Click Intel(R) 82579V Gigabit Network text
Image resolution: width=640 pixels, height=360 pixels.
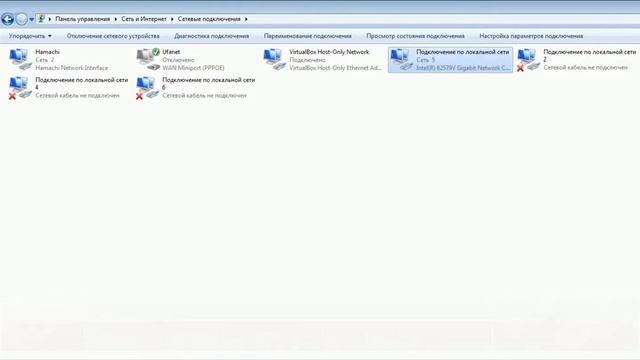(463, 68)
